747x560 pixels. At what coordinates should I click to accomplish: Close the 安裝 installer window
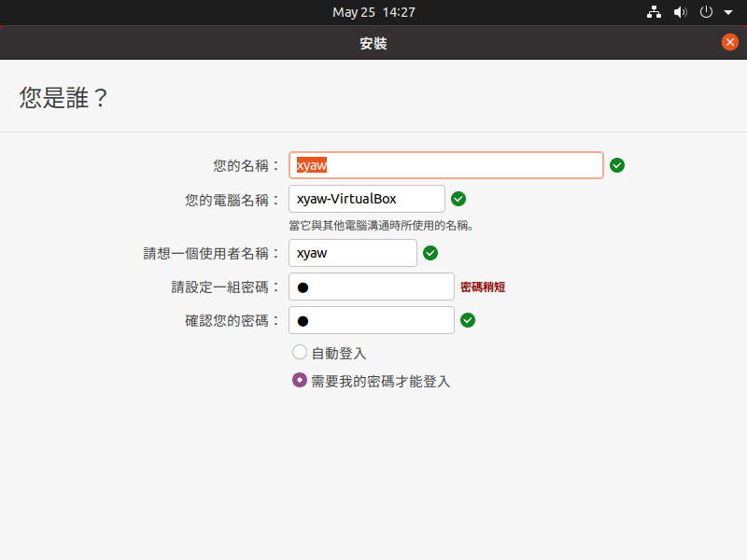pos(730,42)
